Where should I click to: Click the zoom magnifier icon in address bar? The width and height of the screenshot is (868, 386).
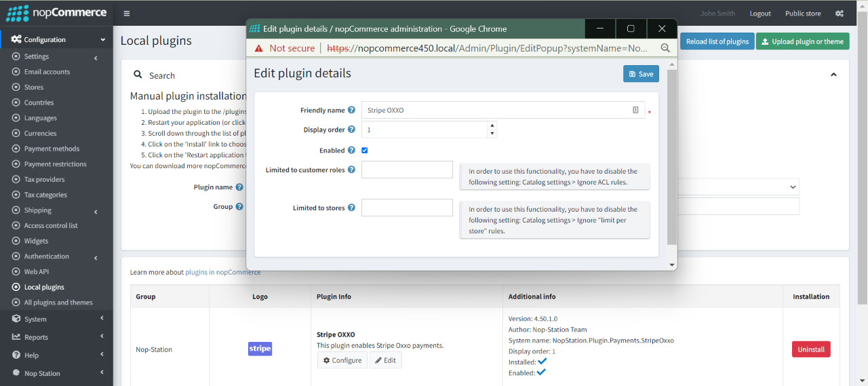(x=665, y=48)
